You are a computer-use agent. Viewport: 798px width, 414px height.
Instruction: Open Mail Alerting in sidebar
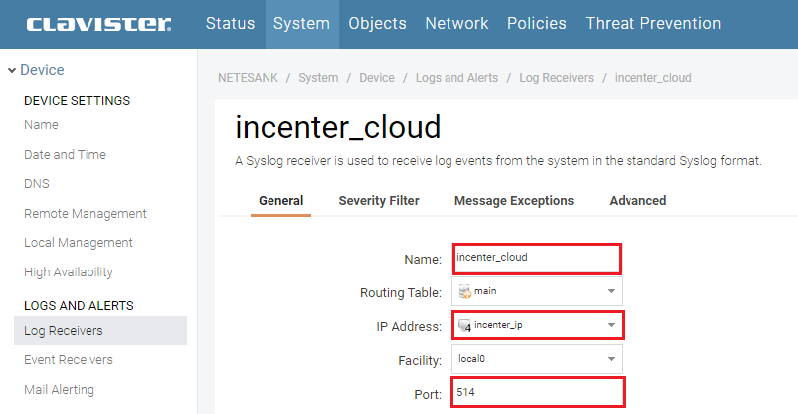65,389
